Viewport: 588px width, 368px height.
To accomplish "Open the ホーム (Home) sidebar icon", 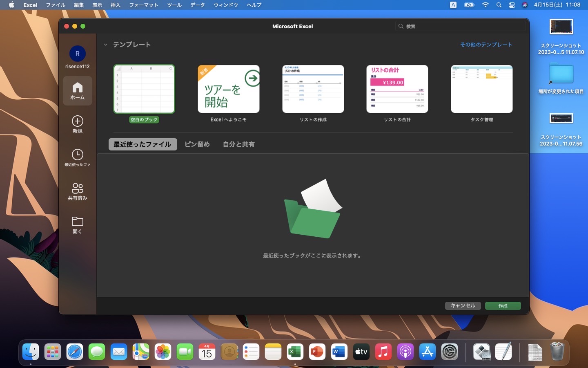I will [x=77, y=90].
